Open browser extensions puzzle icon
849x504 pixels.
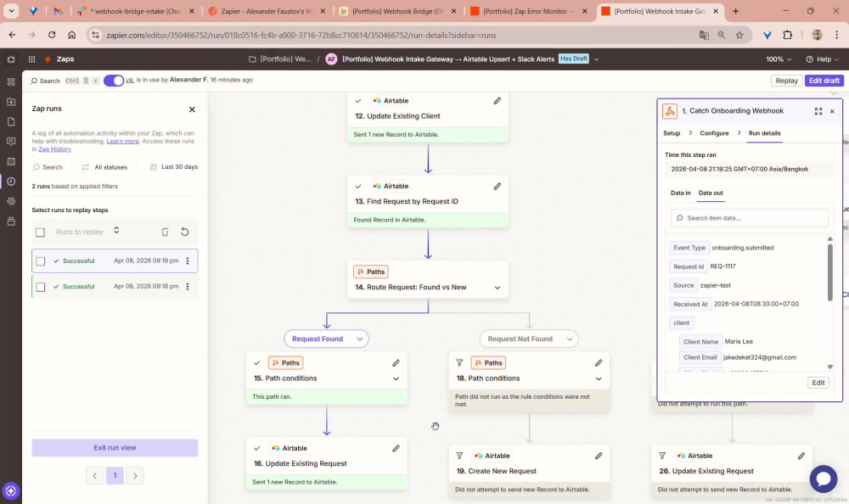[787, 35]
